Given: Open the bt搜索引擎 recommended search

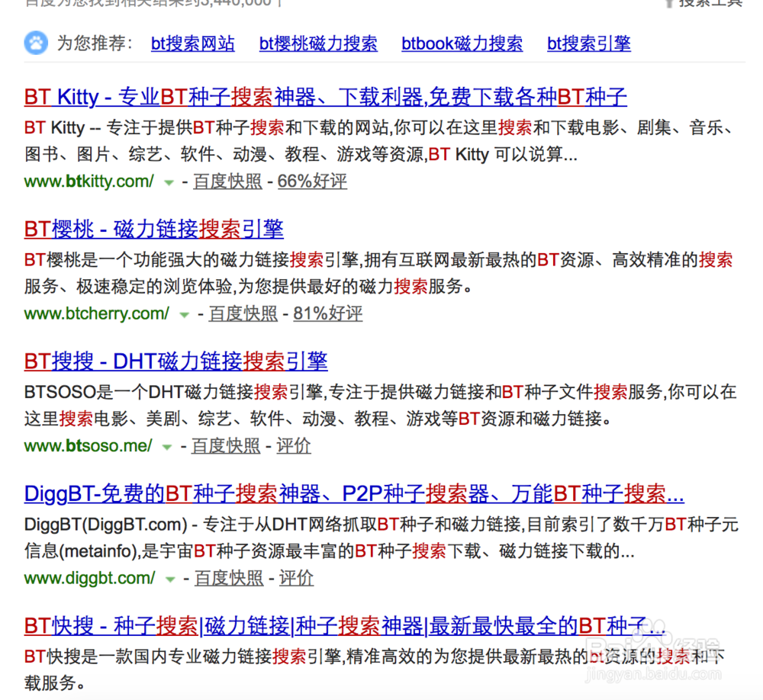Looking at the screenshot, I should [589, 43].
